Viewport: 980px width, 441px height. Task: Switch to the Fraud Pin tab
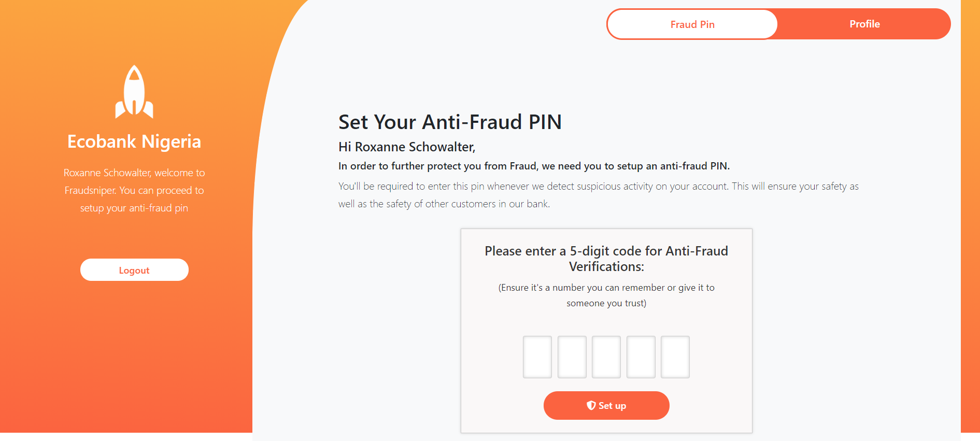click(692, 24)
